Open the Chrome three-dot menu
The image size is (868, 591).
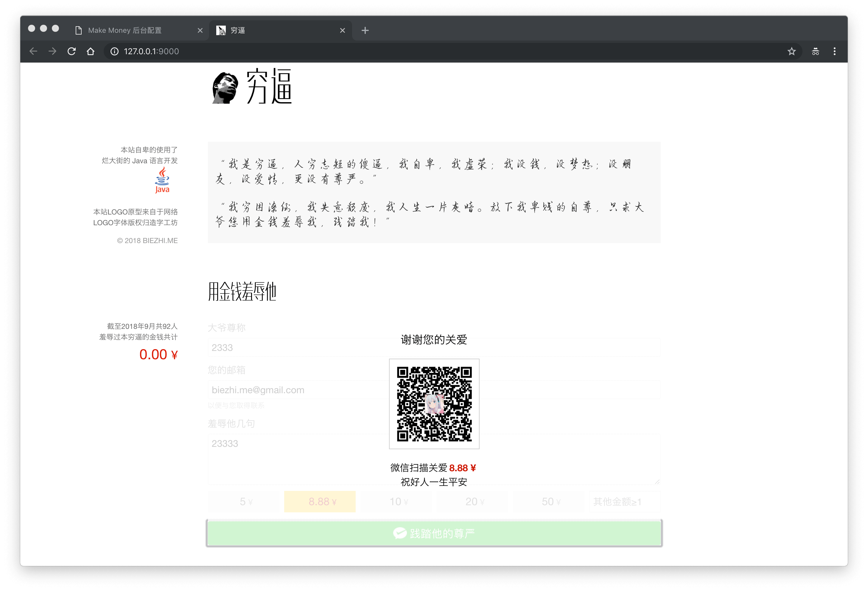coord(834,51)
